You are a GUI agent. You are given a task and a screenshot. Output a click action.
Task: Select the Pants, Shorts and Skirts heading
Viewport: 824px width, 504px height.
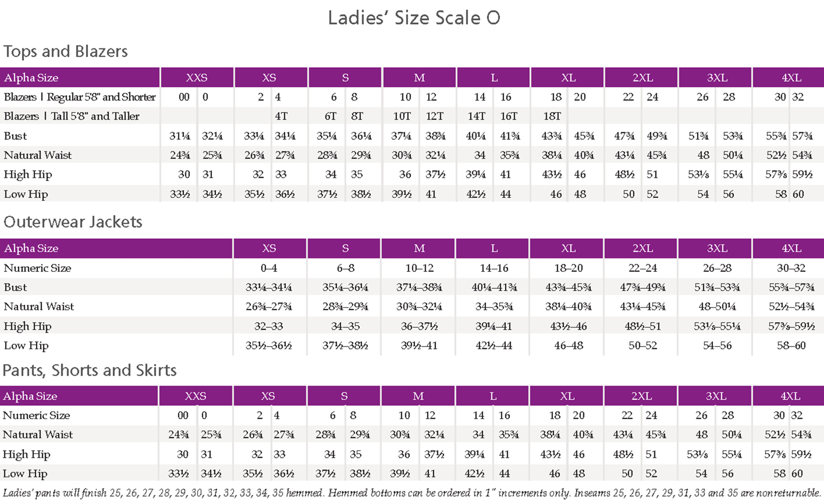89,370
